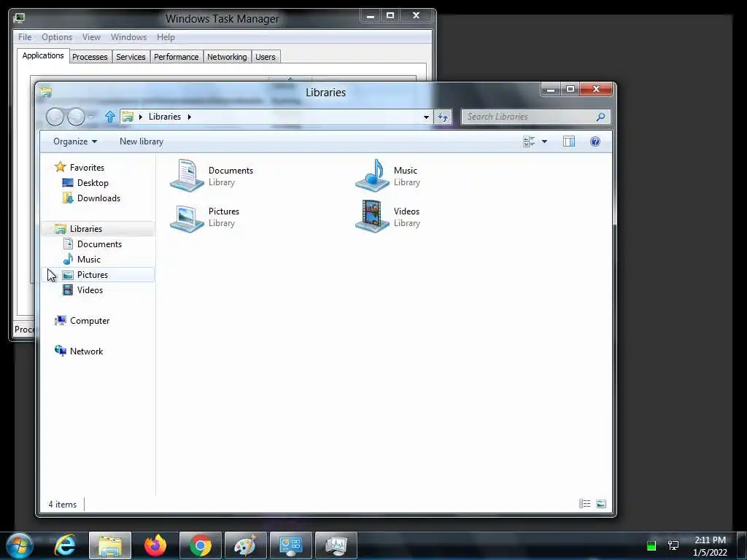
Task: Select Music in the navigation tree
Action: (x=89, y=259)
